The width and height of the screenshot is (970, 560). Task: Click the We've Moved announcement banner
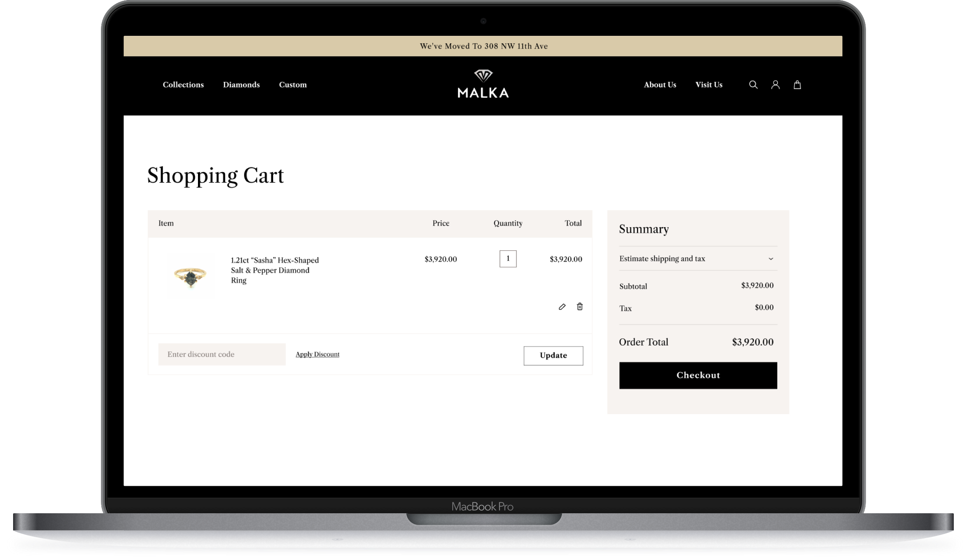tap(483, 46)
